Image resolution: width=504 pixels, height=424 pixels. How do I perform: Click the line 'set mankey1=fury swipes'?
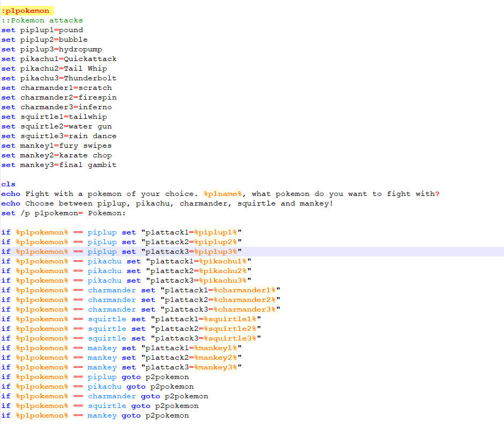point(57,146)
